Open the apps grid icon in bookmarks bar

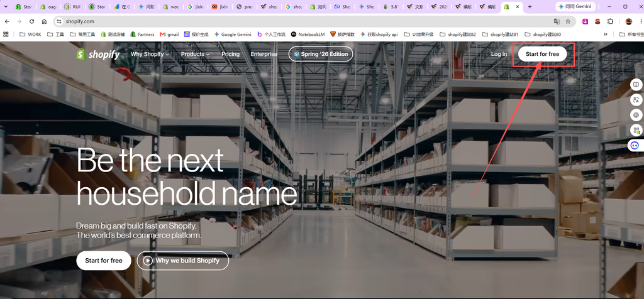click(x=6, y=35)
